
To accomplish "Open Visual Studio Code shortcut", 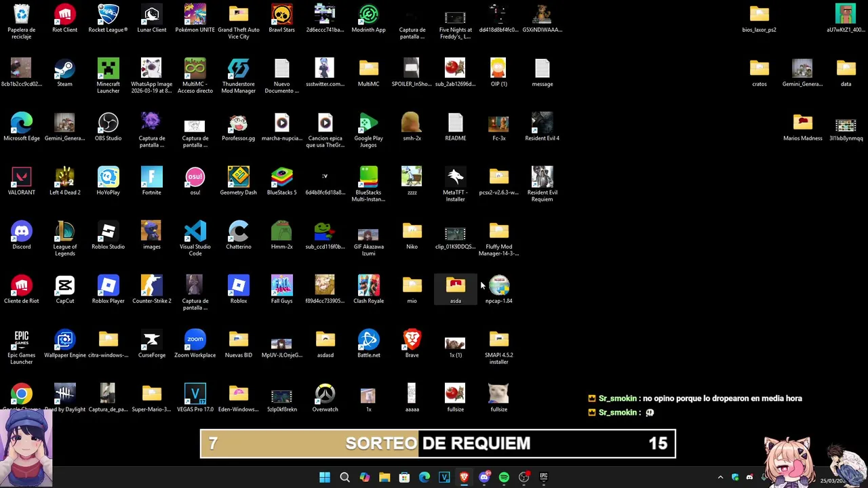I will [195, 232].
